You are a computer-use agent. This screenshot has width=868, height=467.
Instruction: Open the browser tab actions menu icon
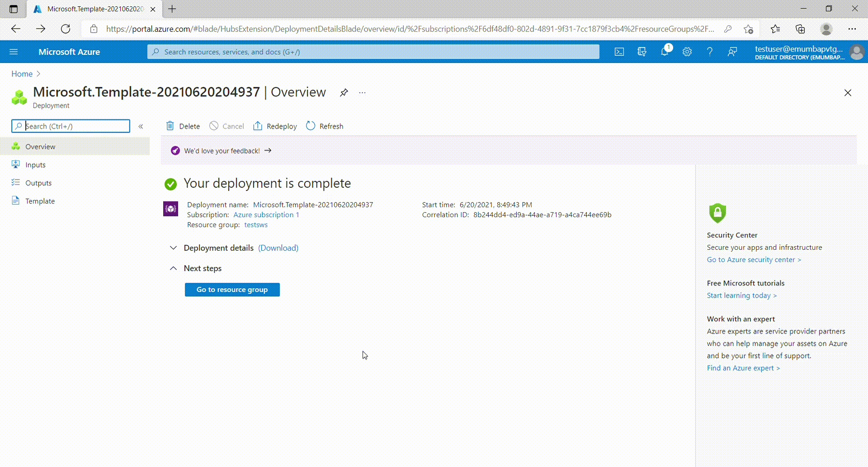tap(14, 9)
